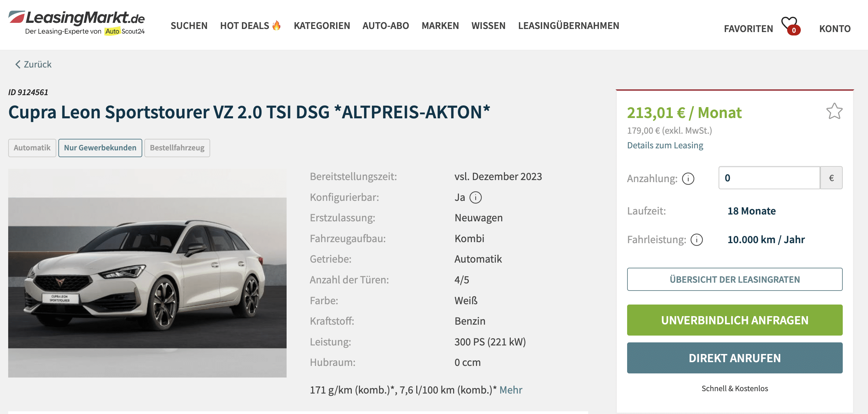Open the favorites heart icon
This screenshot has width=868, height=414.
(x=790, y=26)
